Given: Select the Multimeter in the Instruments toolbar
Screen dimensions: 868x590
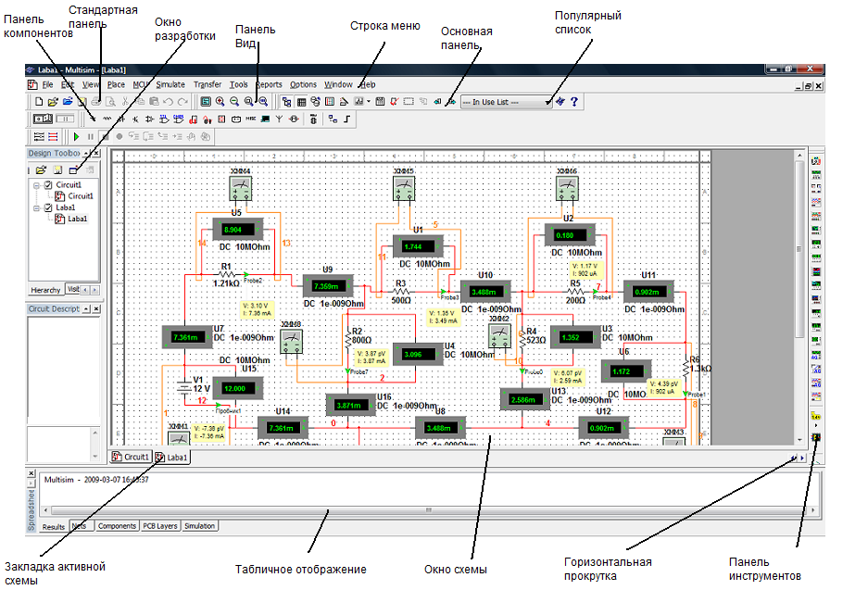Looking at the screenshot, I should [816, 161].
